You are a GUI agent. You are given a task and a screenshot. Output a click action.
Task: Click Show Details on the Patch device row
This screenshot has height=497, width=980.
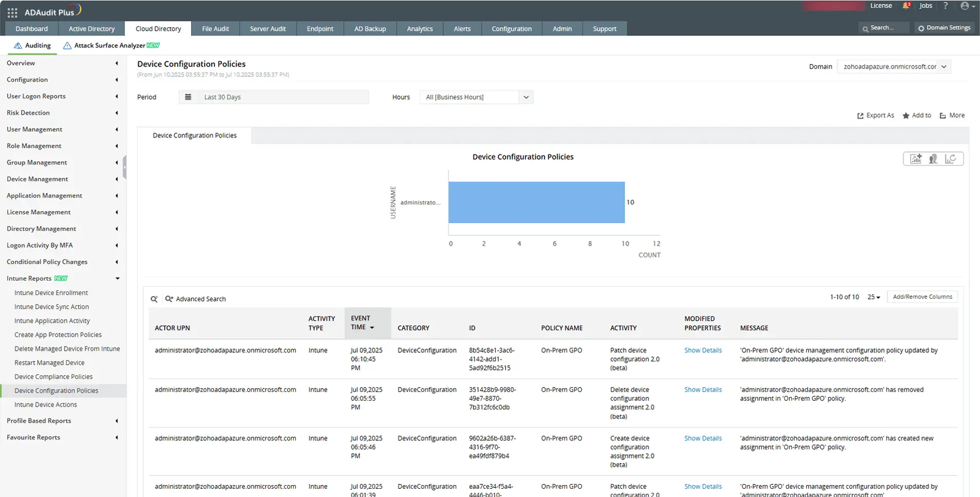click(x=703, y=350)
